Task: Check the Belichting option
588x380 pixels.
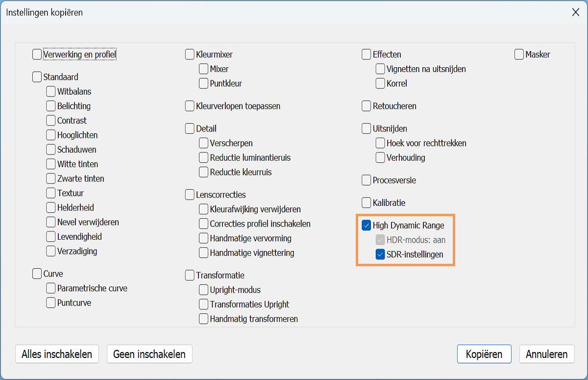Action: pyautogui.click(x=51, y=106)
